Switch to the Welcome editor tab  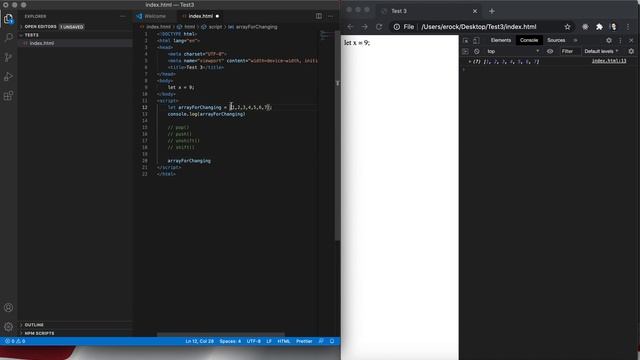point(155,16)
